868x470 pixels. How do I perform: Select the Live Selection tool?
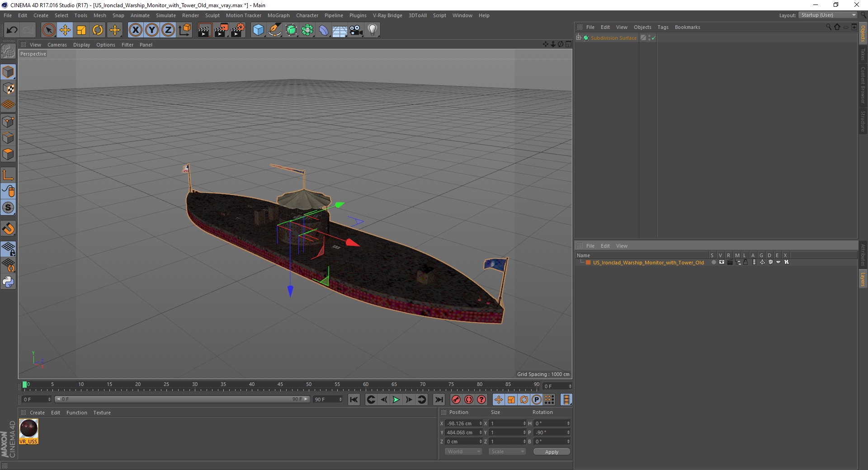click(48, 30)
